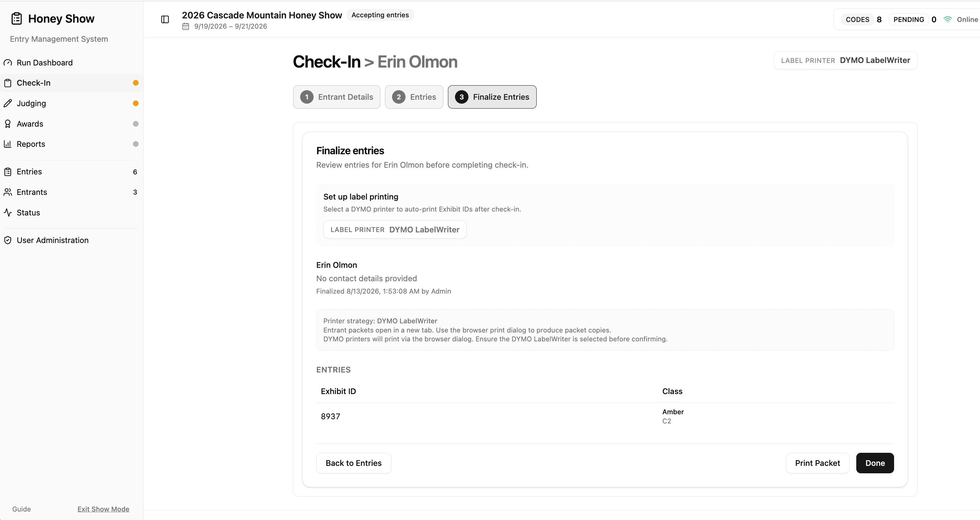The image size is (980, 520).
Task: Switch to step 2 Entries
Action: [414, 97]
